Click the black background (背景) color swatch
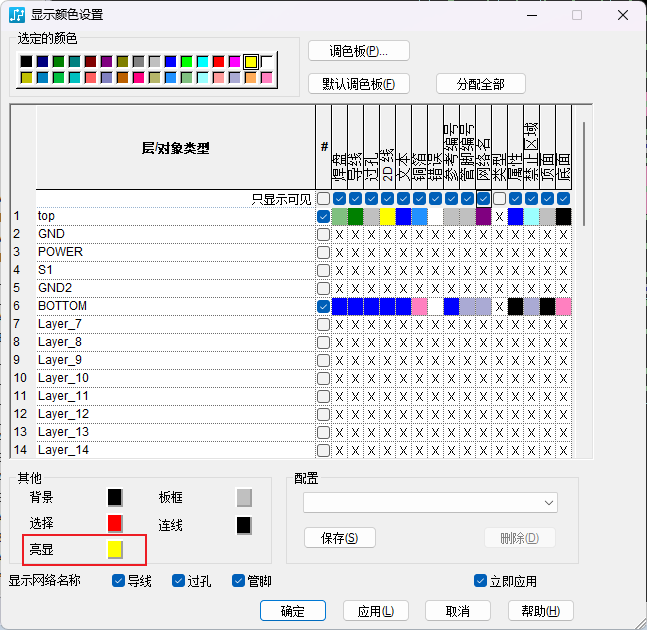 point(115,497)
